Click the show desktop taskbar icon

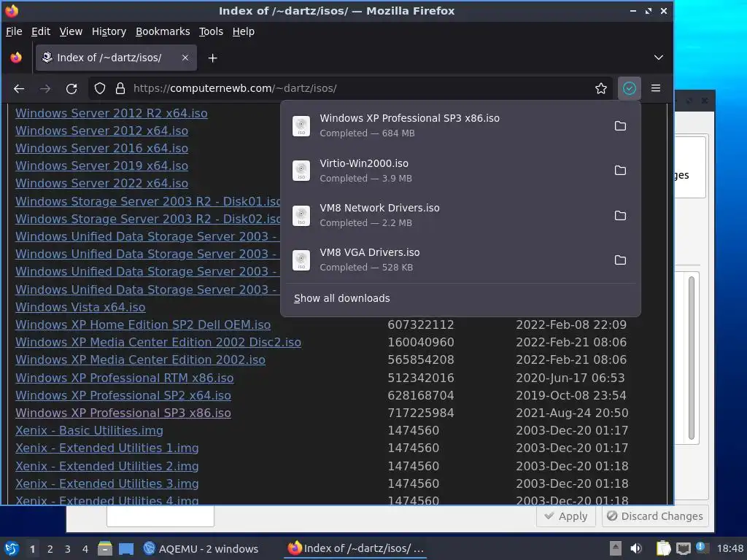click(126, 549)
